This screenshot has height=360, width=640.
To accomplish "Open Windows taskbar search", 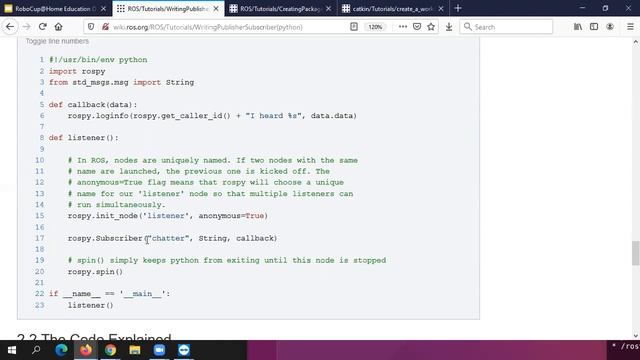I will 36,350.
